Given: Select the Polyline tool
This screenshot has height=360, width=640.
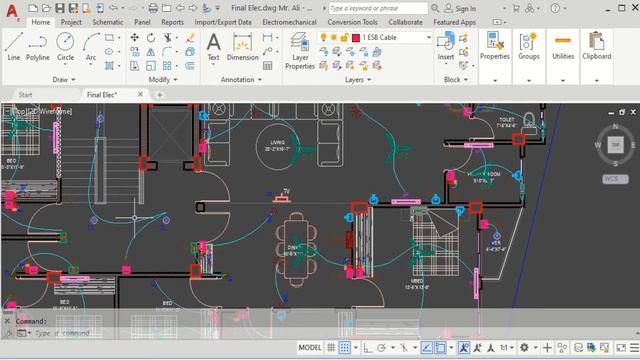Looking at the screenshot, I should [38, 46].
